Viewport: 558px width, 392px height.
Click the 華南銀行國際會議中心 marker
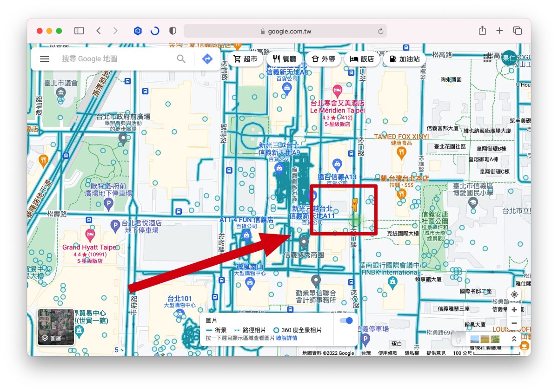point(393,283)
